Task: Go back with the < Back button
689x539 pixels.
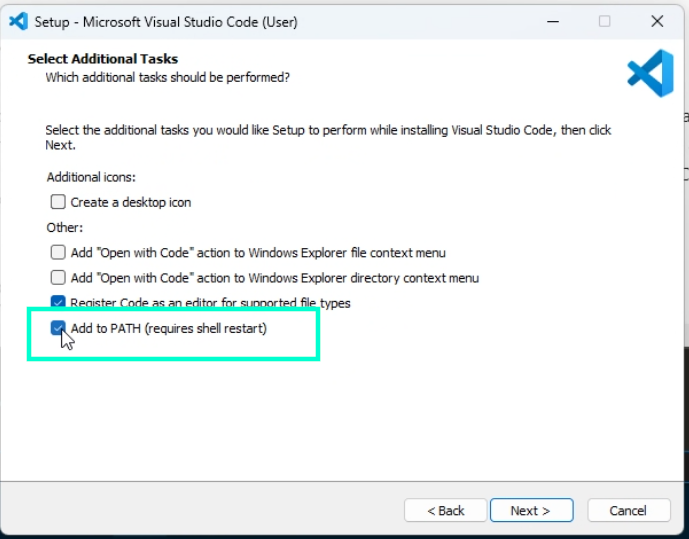Action: point(445,510)
